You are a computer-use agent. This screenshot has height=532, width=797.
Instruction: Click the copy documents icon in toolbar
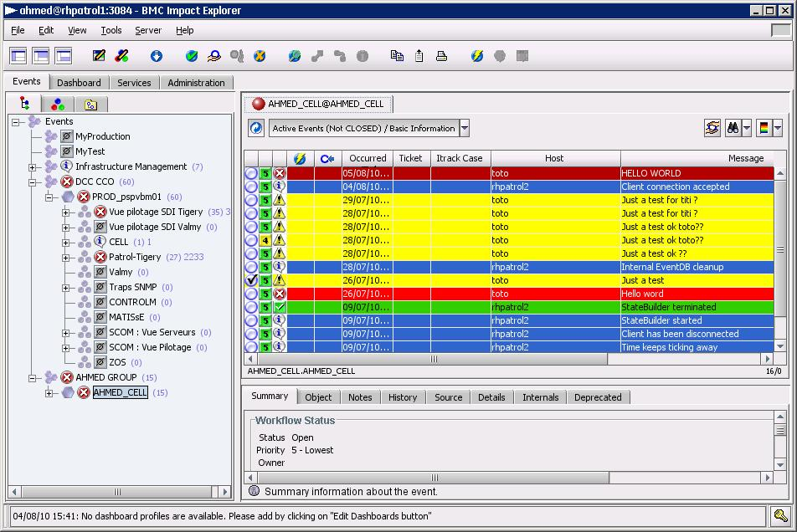tap(397, 56)
